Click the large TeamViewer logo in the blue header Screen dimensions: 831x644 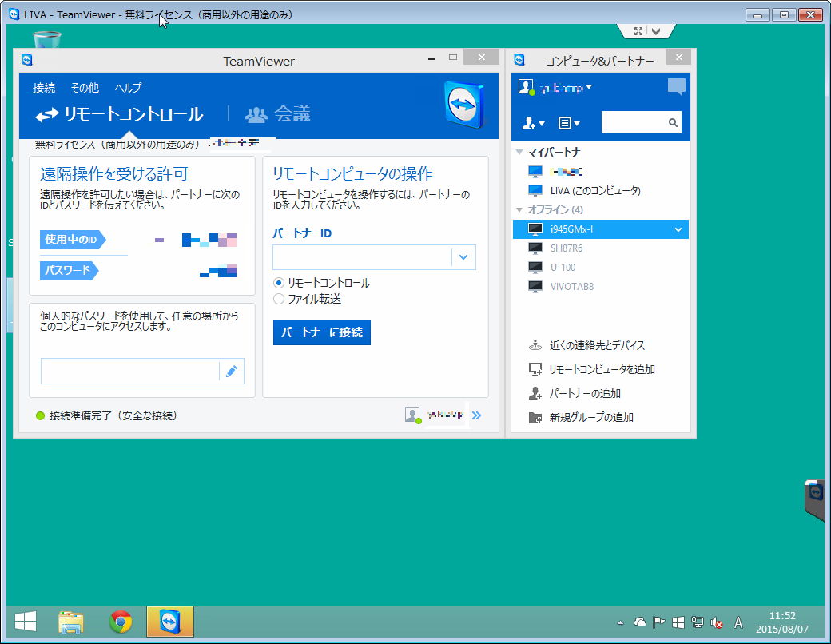coord(463,105)
